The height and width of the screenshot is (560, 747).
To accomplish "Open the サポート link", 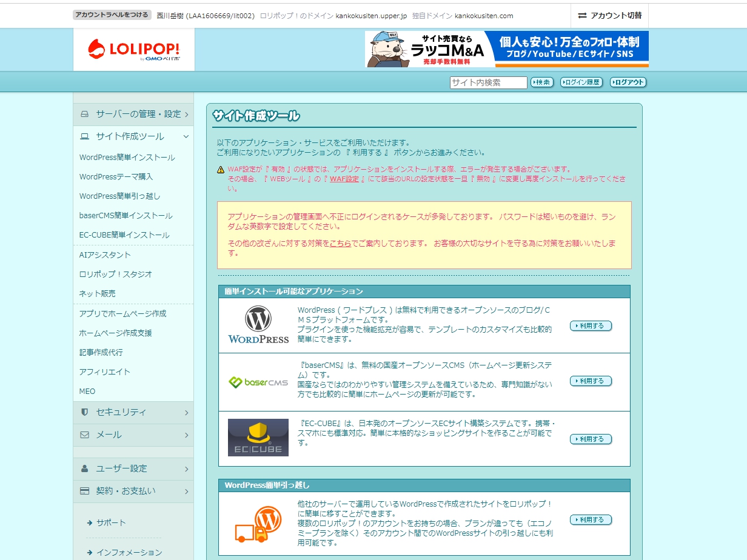I will [x=111, y=522].
